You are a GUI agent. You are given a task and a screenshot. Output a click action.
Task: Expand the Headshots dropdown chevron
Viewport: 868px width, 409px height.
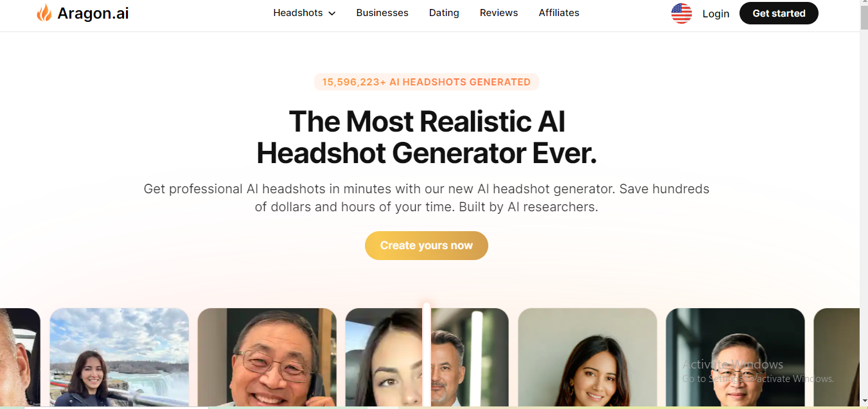[x=332, y=13]
